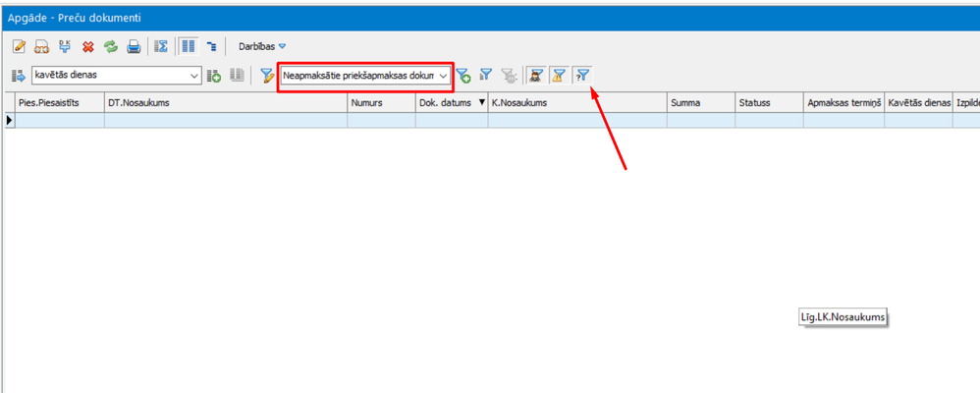
Task: Click the D-K entries icon
Action: click(x=65, y=46)
